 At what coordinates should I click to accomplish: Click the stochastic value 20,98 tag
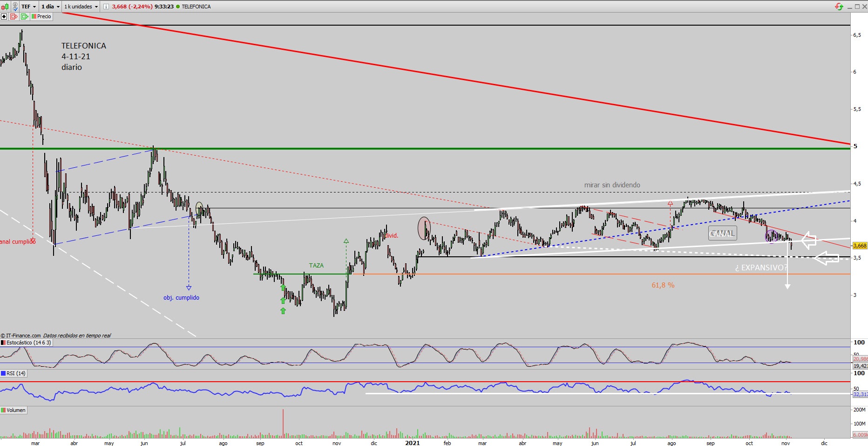[860, 359]
